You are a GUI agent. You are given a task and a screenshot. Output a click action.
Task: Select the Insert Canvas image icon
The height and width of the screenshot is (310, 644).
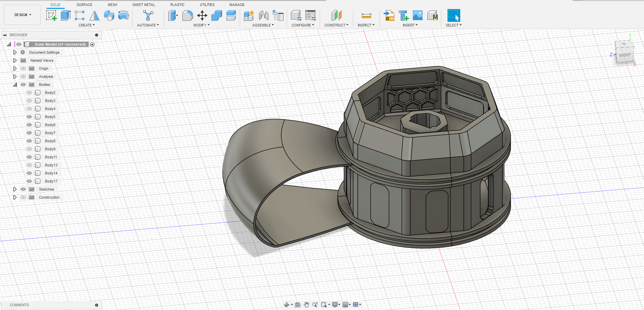click(x=418, y=15)
